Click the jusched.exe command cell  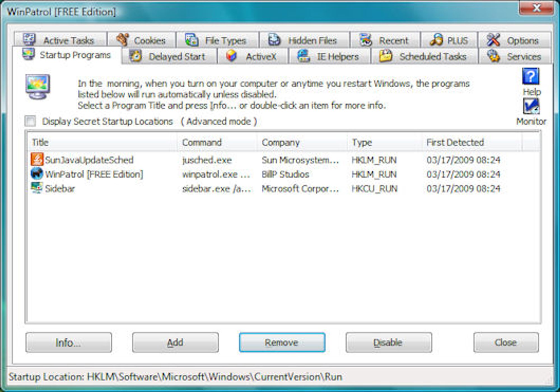(207, 160)
